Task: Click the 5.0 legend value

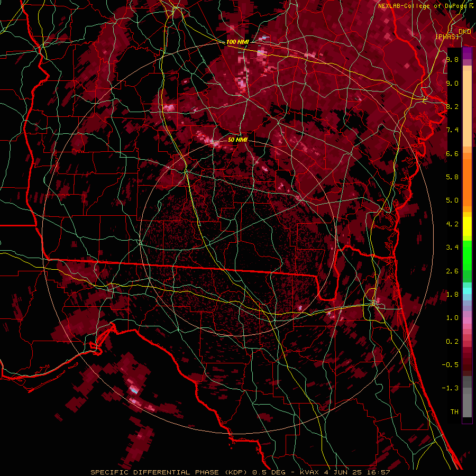Action: 452,200
